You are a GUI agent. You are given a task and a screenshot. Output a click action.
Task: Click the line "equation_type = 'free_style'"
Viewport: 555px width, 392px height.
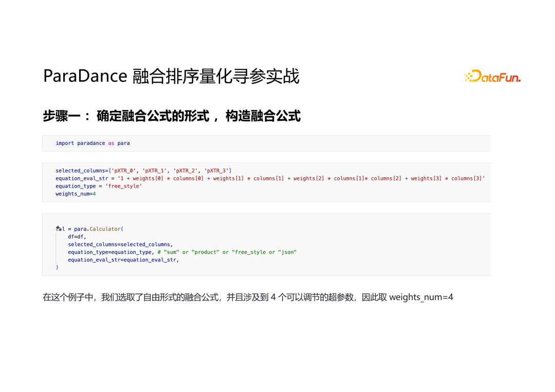(x=99, y=186)
